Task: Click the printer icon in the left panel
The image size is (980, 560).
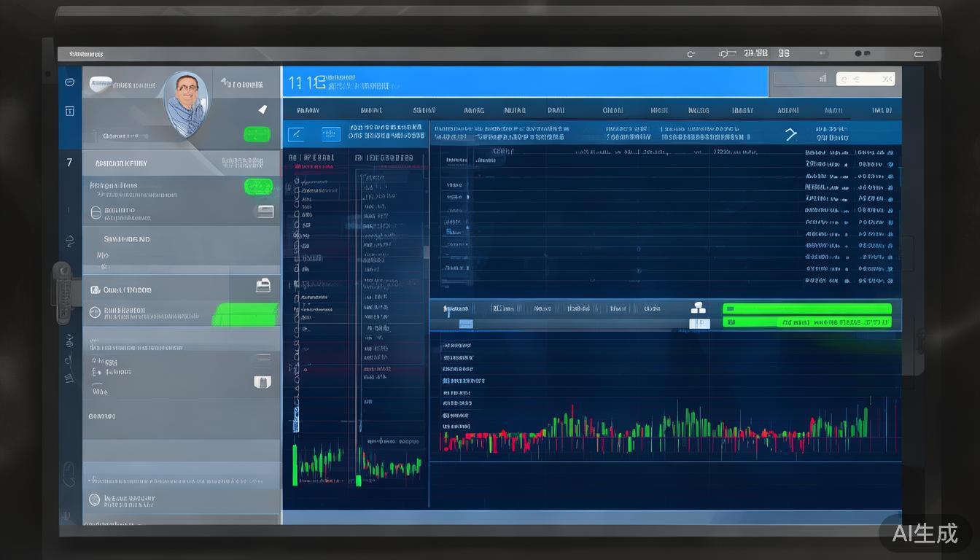Action: [x=263, y=286]
